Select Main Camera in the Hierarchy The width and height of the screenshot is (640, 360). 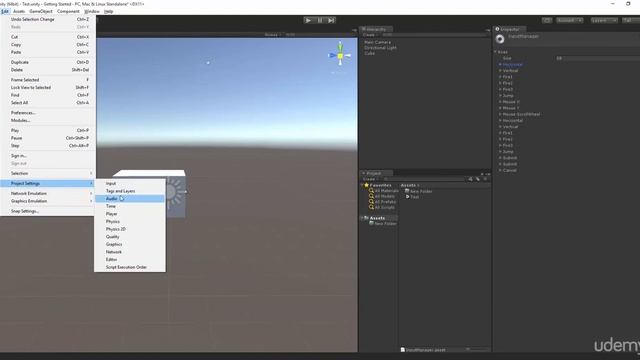coord(377,42)
